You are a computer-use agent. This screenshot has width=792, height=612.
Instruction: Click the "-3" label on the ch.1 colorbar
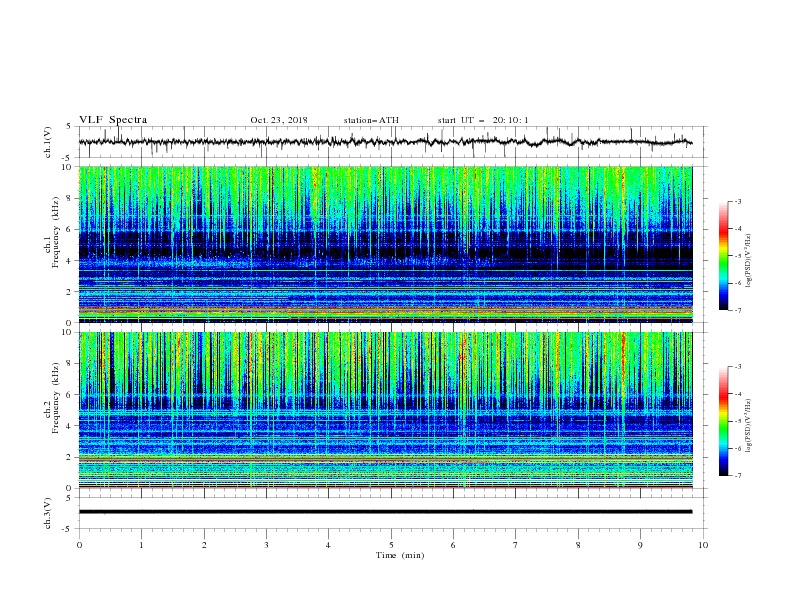click(737, 201)
